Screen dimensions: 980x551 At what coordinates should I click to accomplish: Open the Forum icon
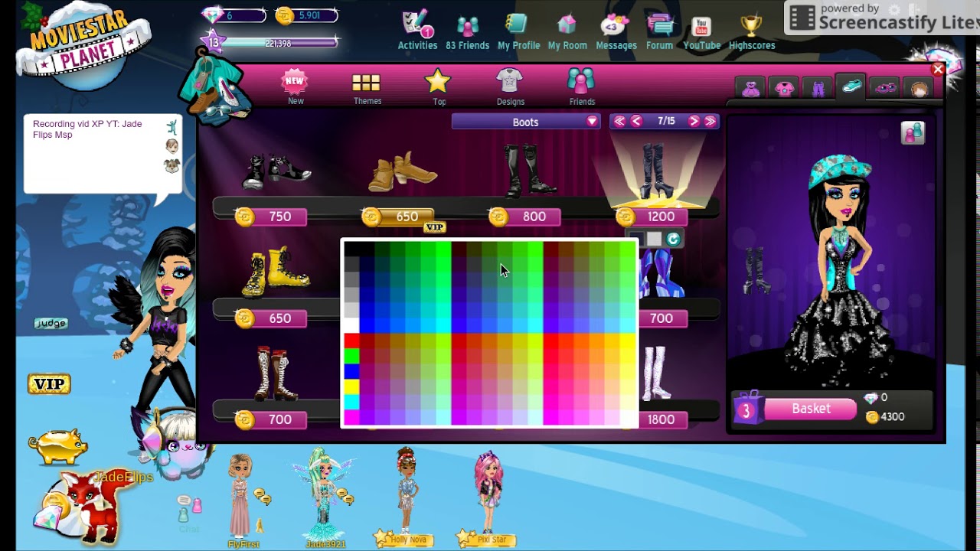pos(659,31)
